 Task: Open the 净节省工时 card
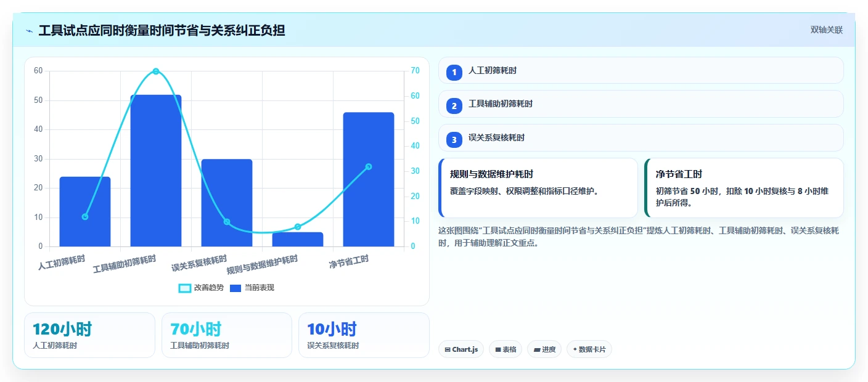(x=744, y=188)
